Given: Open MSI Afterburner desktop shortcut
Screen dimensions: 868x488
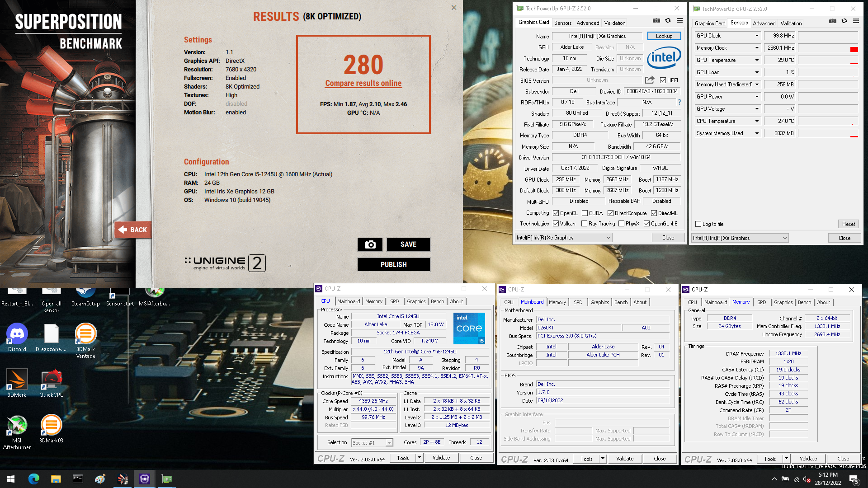Looking at the screenshot, I should point(17,432).
